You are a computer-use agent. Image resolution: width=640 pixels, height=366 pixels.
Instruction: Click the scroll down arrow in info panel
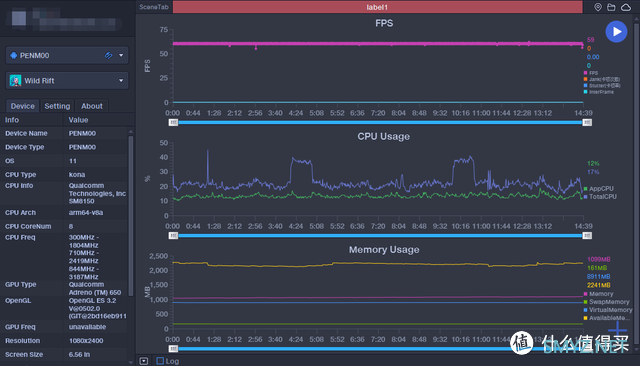pyautogui.click(x=131, y=362)
